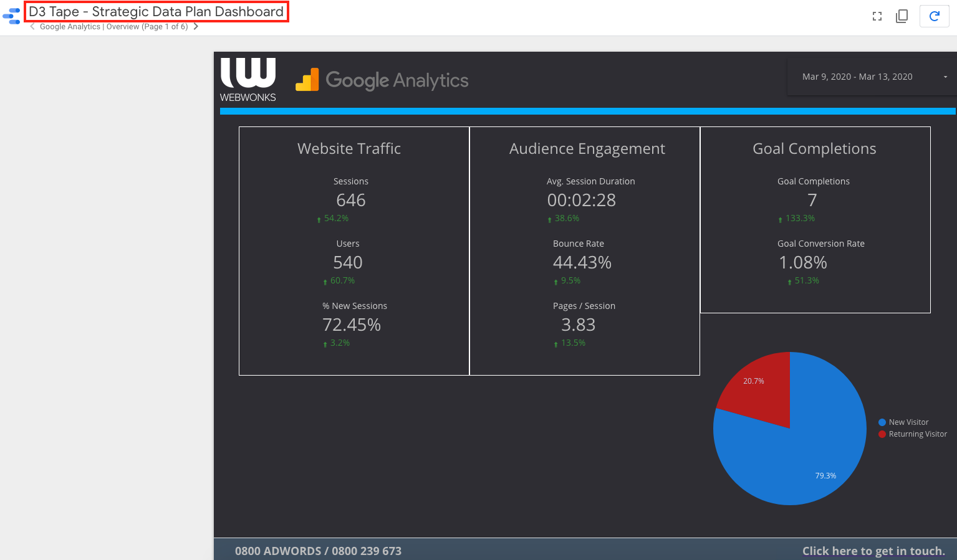
Task: Click the 0800 ADWORDS phone number
Action: (x=318, y=551)
